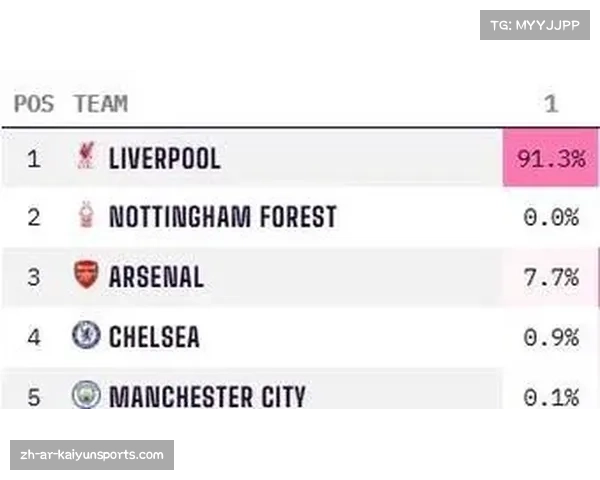The image size is (600, 480).
Task: Click Nottingham Forest's 0.0% cell
Action: coord(551,217)
